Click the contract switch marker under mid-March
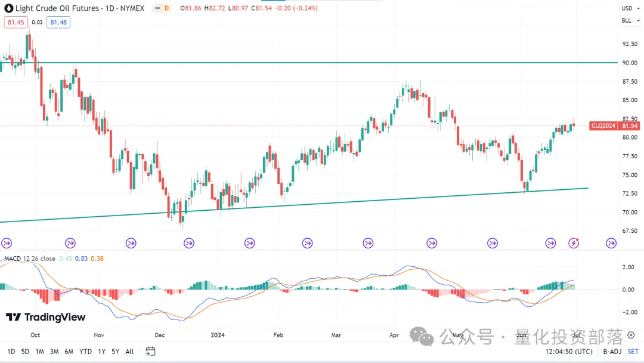 coord(368,243)
